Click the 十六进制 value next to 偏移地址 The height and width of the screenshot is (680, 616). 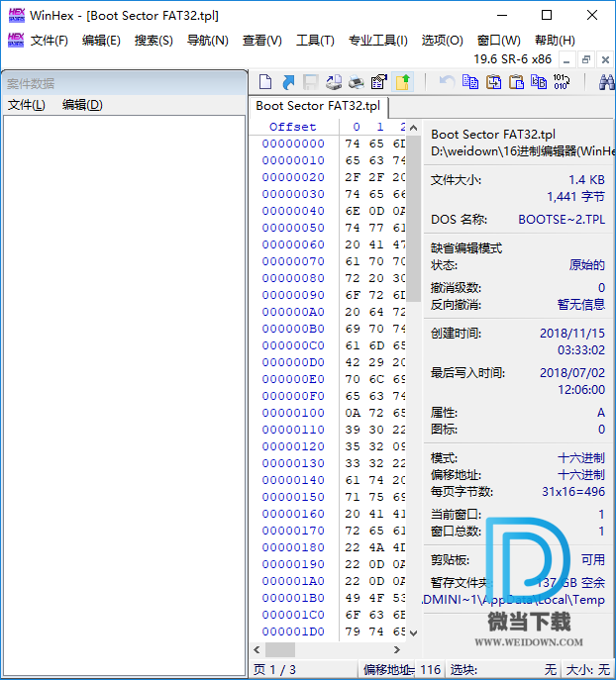[581, 475]
